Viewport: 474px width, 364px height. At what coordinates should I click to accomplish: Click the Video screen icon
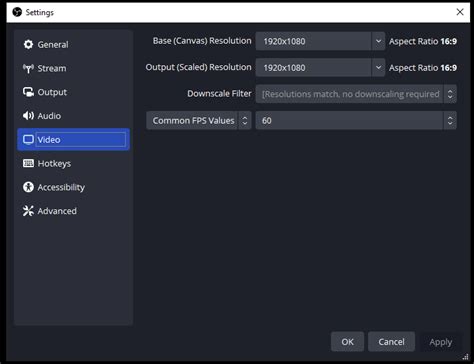[28, 139]
